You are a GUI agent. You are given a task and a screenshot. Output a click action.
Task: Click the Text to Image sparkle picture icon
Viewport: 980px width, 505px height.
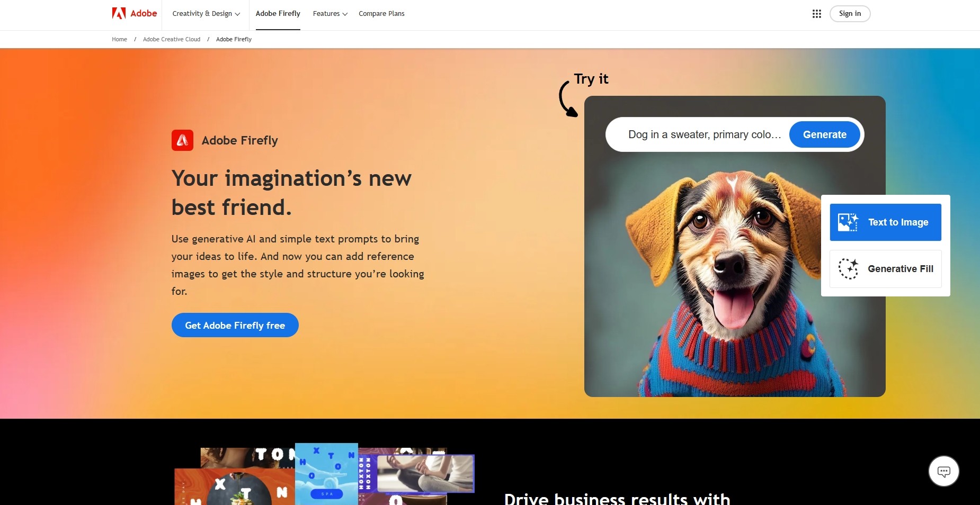(x=848, y=222)
